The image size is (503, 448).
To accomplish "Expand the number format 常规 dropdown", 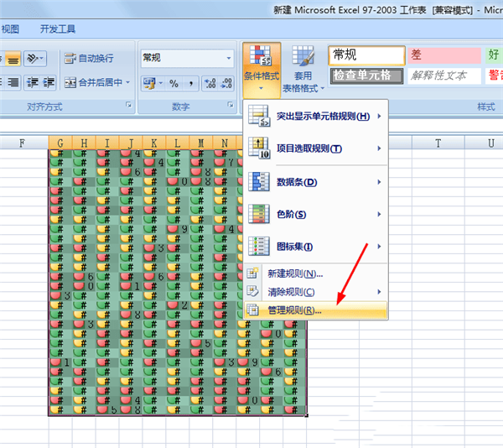I will coord(229,58).
